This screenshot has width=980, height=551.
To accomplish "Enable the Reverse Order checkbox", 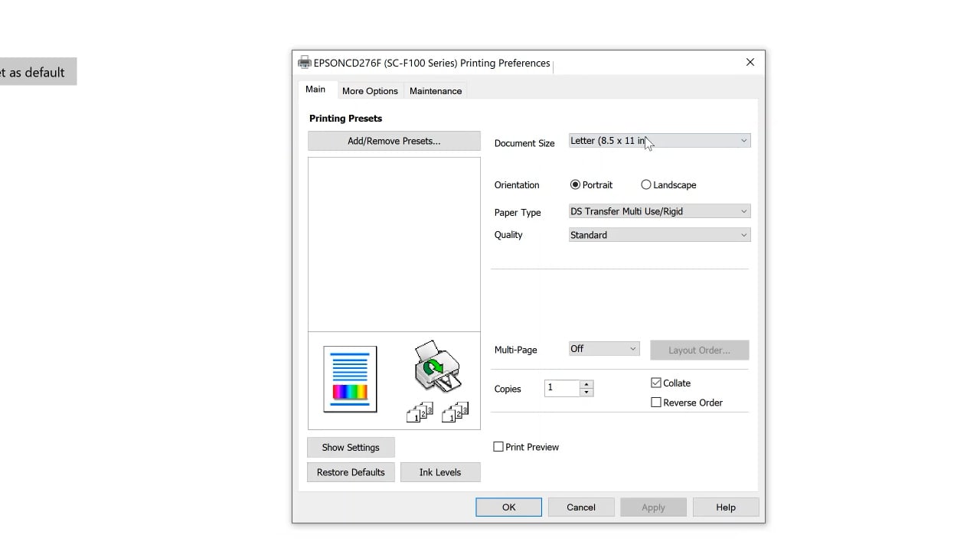I will coord(656,403).
